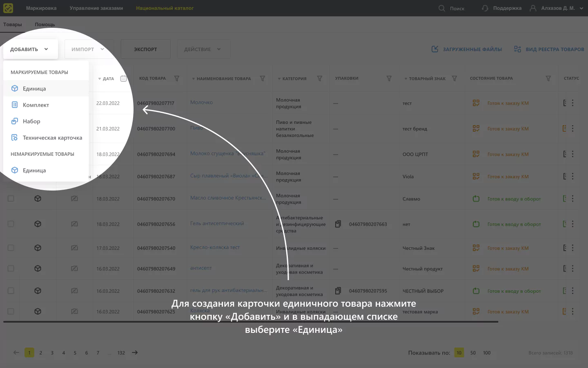Click no-photo icon in Гель антисептический row
The height and width of the screenshot is (368, 588).
pos(74,224)
